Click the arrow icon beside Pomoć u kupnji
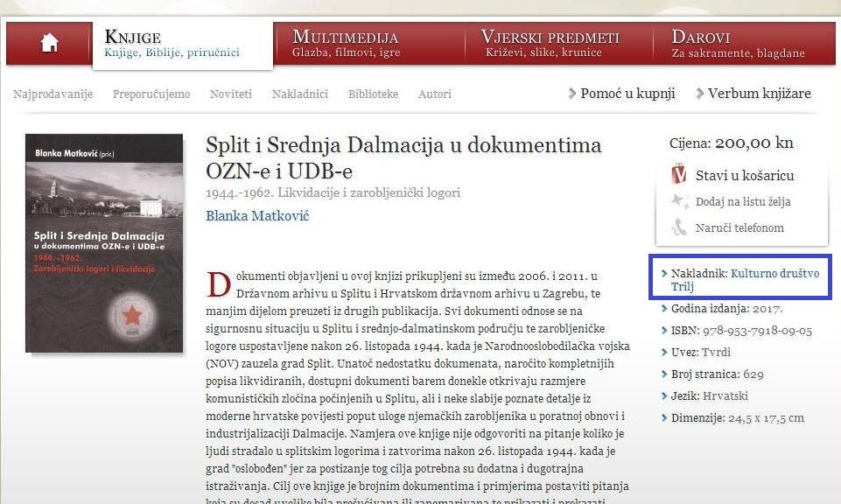 [572, 94]
